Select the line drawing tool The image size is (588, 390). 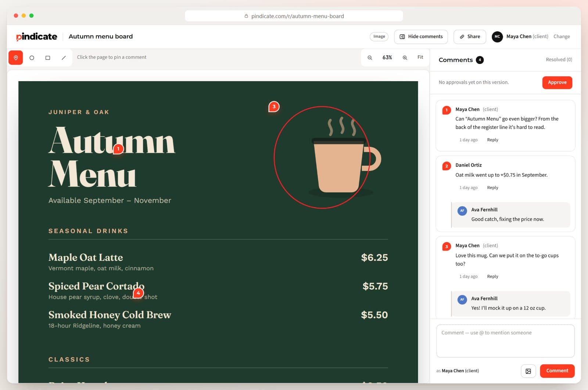pos(64,58)
